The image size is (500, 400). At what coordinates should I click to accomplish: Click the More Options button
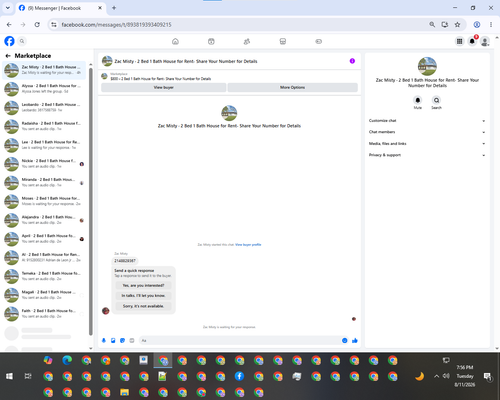pyautogui.click(x=292, y=87)
